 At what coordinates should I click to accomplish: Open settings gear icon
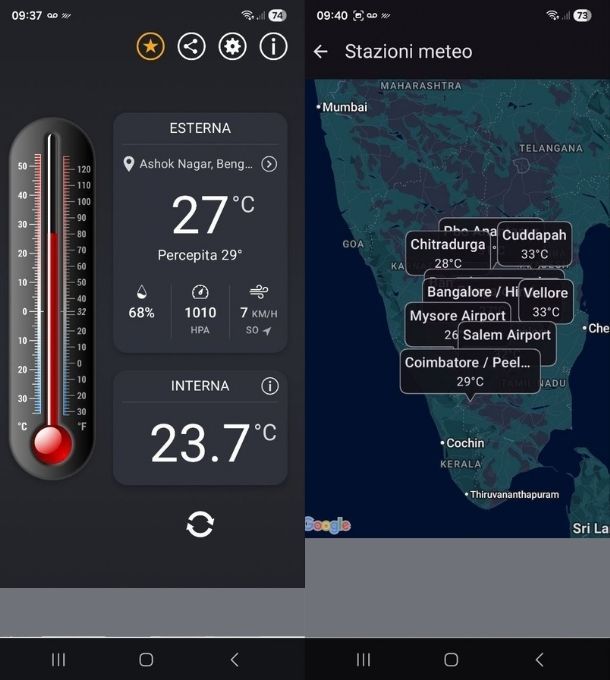pyautogui.click(x=232, y=46)
